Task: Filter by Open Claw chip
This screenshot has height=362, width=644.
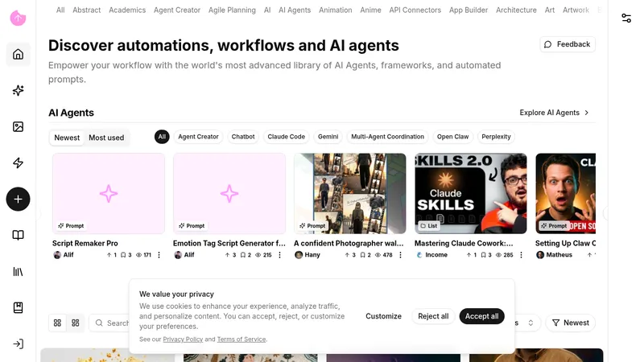Action: tap(452, 137)
